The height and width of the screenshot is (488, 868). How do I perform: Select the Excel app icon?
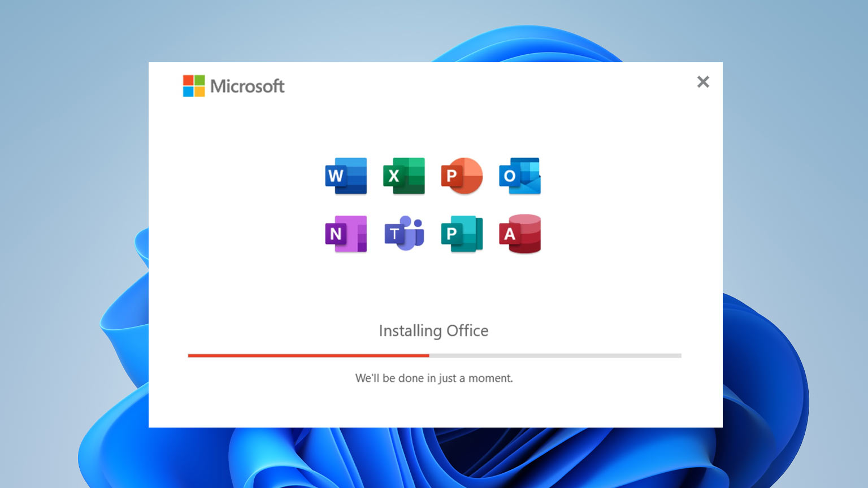point(403,176)
